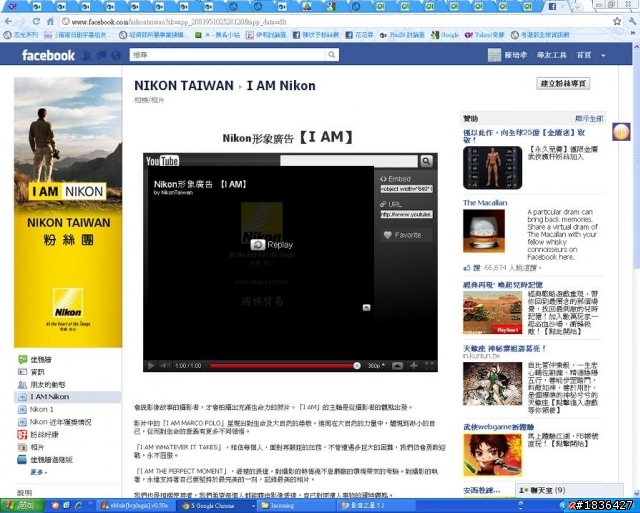Open Facebook messages icon
The image size is (640, 513).
pos(101,56)
